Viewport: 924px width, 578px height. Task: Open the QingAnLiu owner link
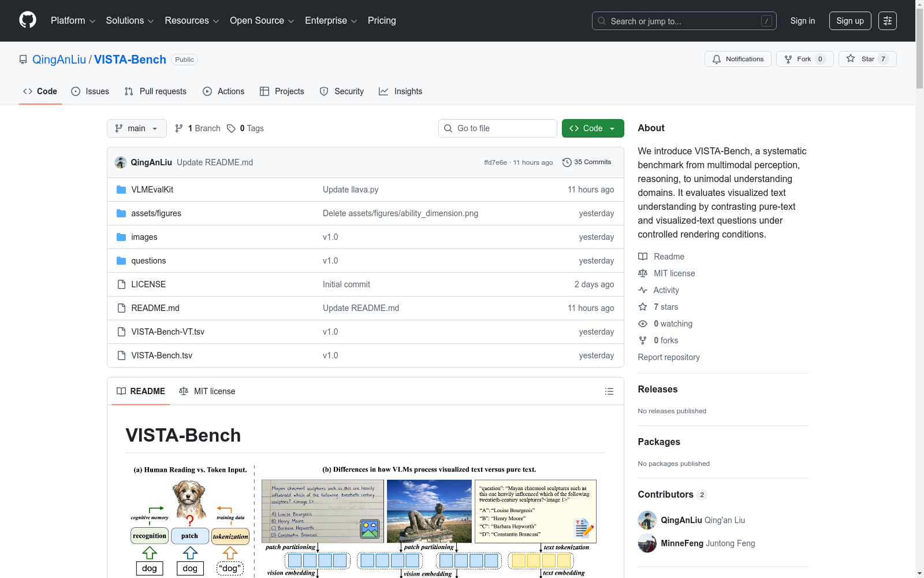pos(59,60)
